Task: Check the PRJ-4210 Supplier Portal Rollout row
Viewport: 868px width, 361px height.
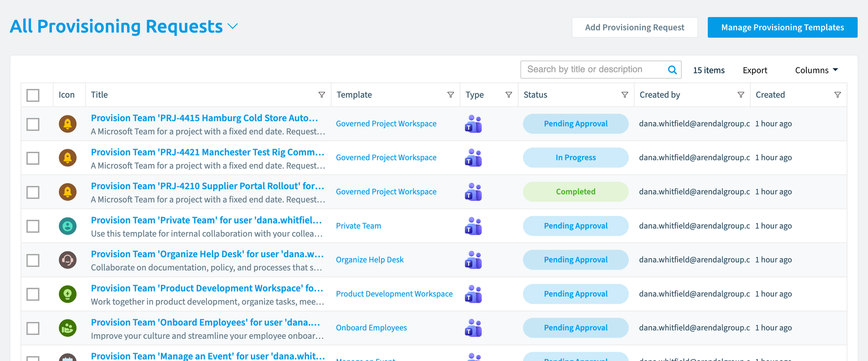Action: (33, 192)
